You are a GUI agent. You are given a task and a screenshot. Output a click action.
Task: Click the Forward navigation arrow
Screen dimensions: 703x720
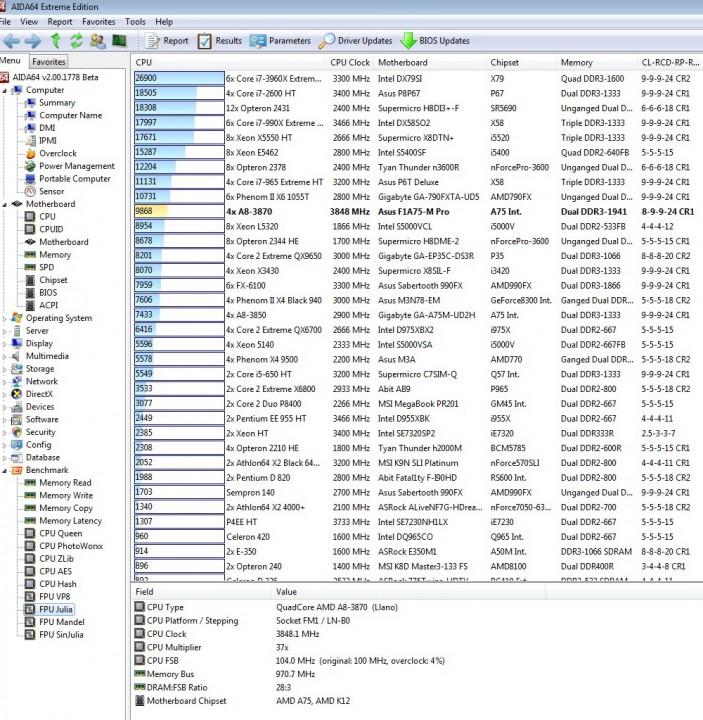[x=33, y=41]
